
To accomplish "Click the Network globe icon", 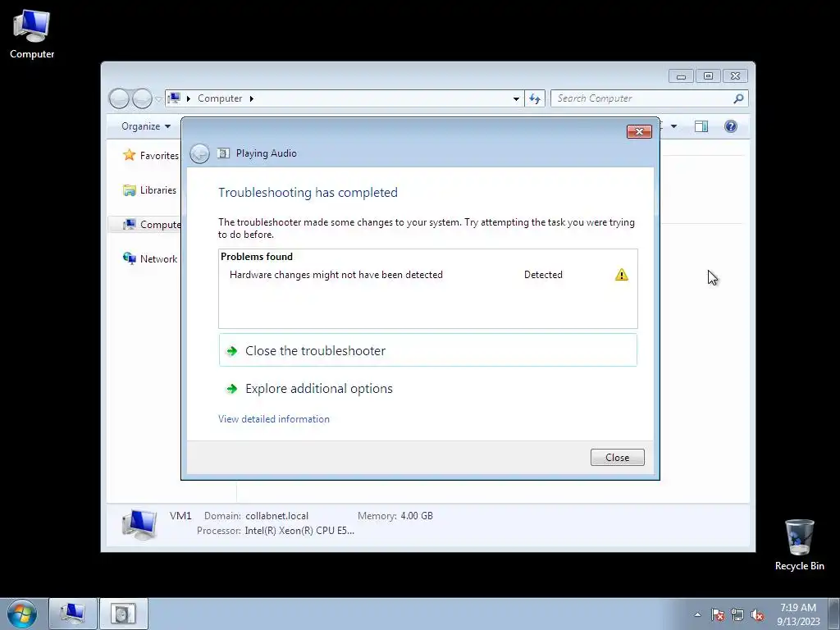I will click(129, 258).
